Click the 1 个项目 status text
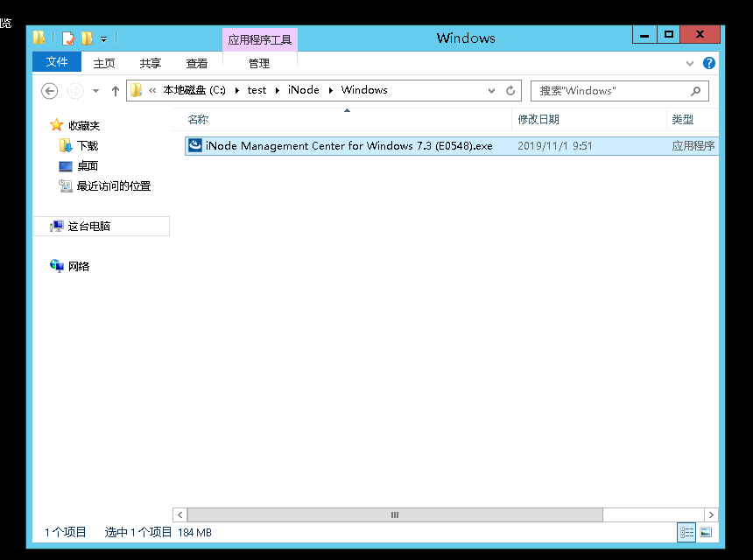Viewport: 753px width, 560px height. 66,532
